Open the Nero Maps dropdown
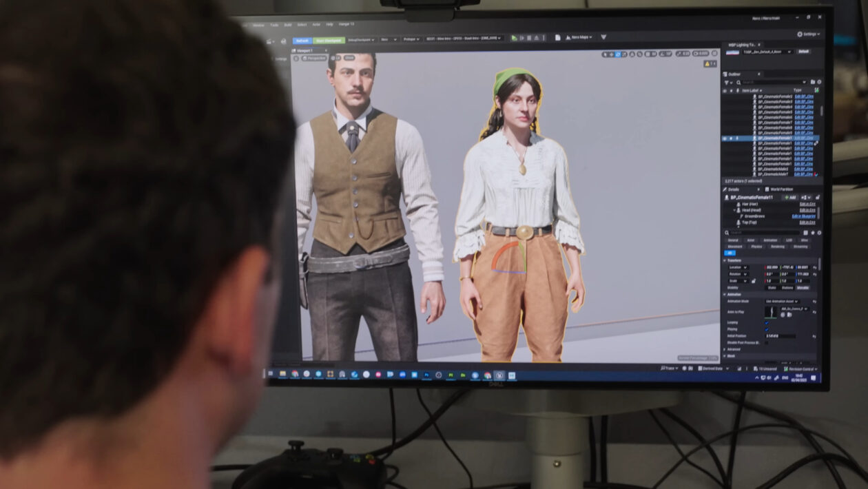The height and width of the screenshot is (489, 868). click(580, 37)
